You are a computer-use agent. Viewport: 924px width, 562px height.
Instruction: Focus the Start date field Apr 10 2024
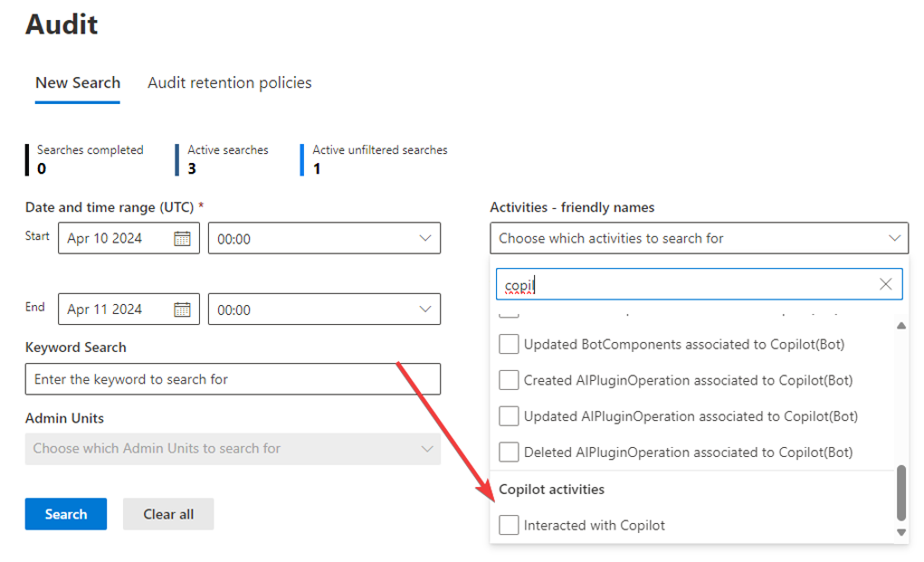pos(129,238)
